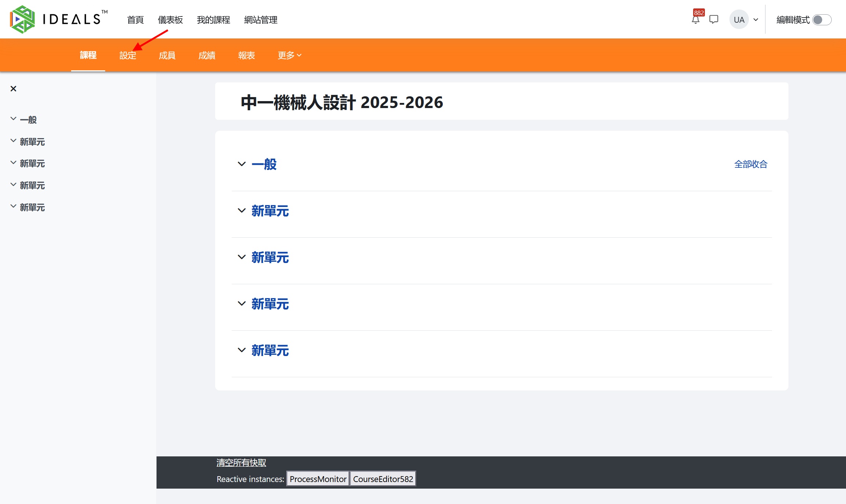This screenshot has height=504, width=846.
Task: Close the course index sidebar
Action: click(x=14, y=89)
